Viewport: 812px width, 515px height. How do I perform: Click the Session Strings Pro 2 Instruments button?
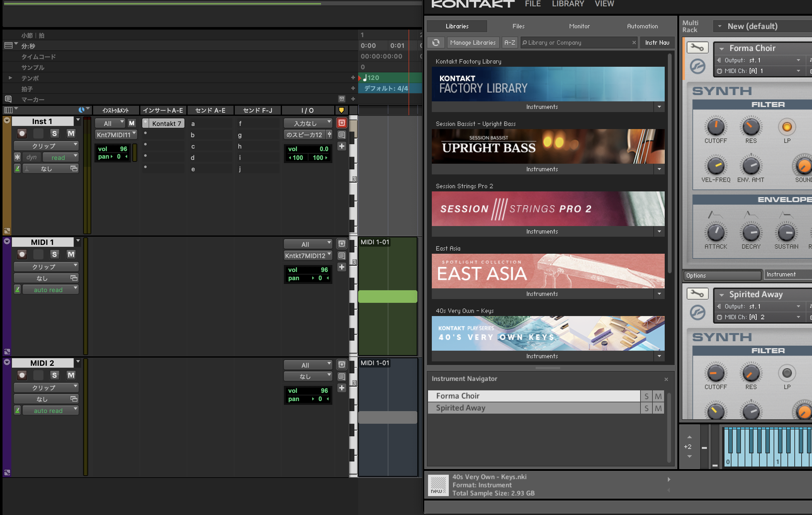point(542,231)
